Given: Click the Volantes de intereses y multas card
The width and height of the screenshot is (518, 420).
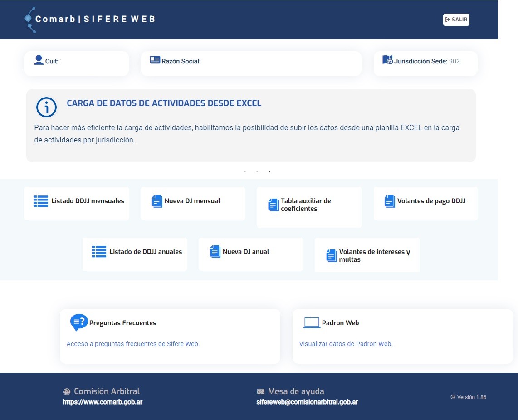Looking at the screenshot, I should [367, 255].
